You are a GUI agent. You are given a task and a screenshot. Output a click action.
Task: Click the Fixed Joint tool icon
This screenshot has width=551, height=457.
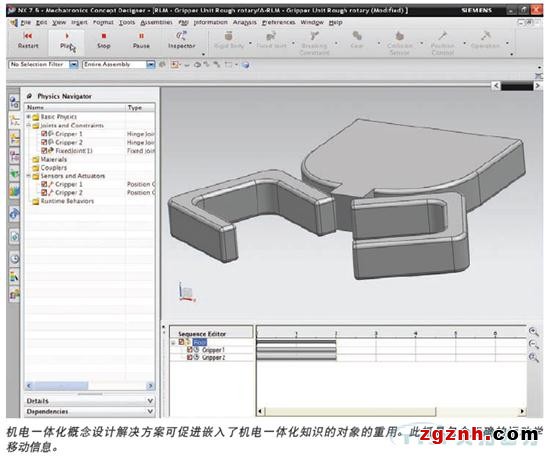(x=271, y=36)
